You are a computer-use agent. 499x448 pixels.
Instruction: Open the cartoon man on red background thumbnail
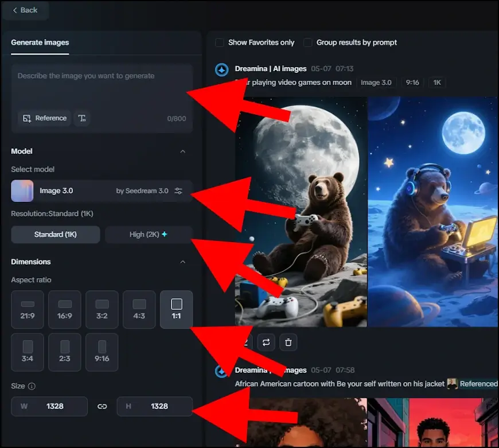click(x=433, y=423)
